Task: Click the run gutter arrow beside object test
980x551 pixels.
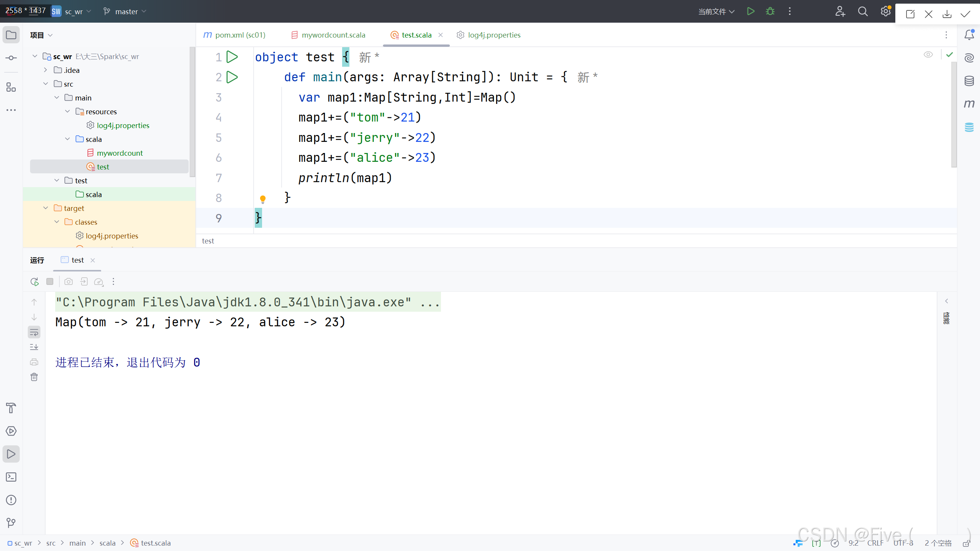Action: pos(232,57)
